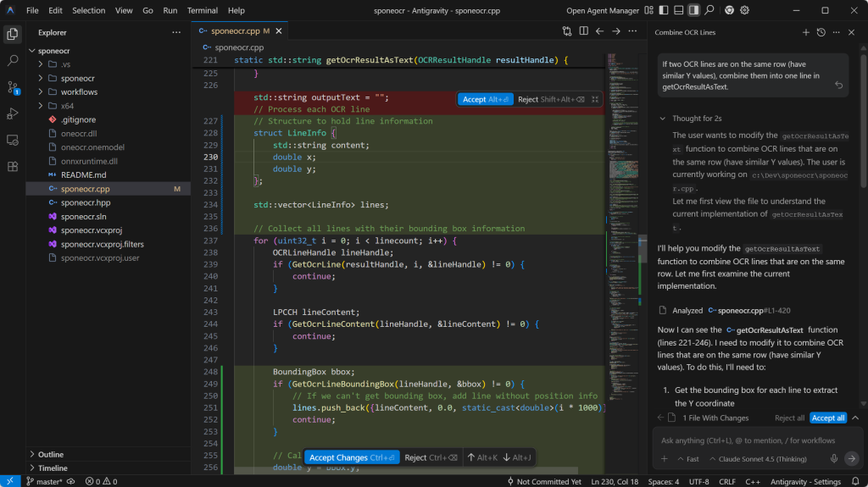This screenshot has width=868, height=487.
Task: Open the Search view in activity bar
Action: click(x=13, y=61)
